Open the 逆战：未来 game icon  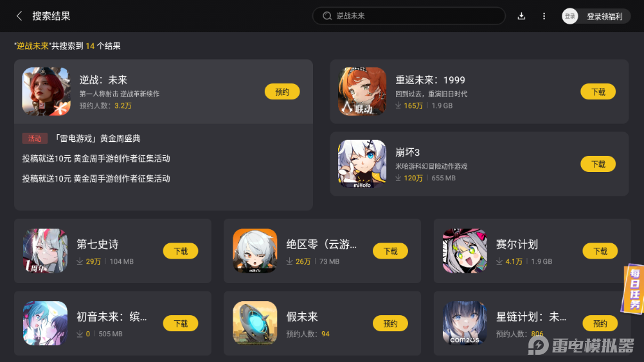tap(46, 91)
